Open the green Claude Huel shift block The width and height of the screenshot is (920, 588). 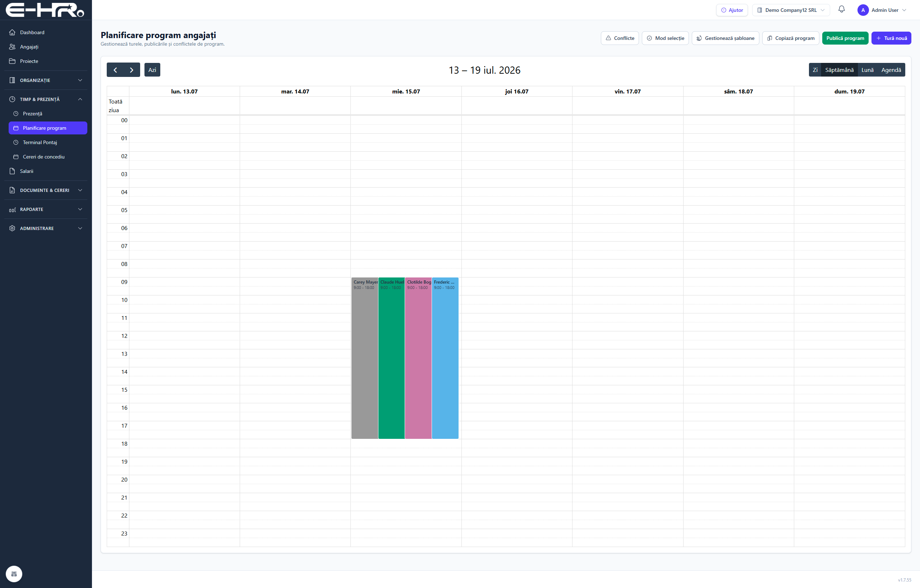[x=392, y=358]
